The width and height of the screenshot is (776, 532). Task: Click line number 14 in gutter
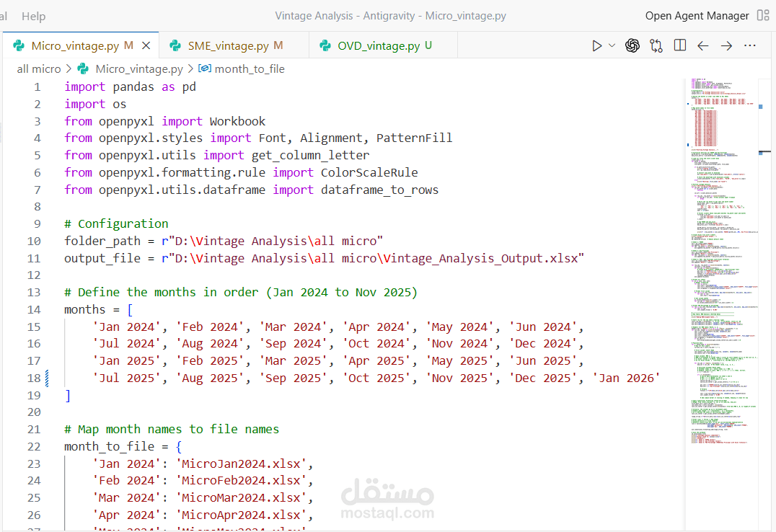point(34,310)
